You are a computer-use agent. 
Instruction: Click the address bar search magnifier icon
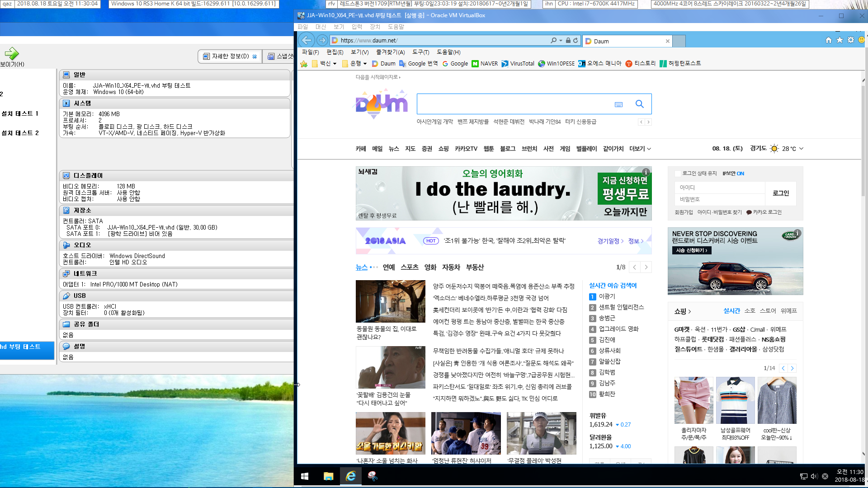click(553, 40)
